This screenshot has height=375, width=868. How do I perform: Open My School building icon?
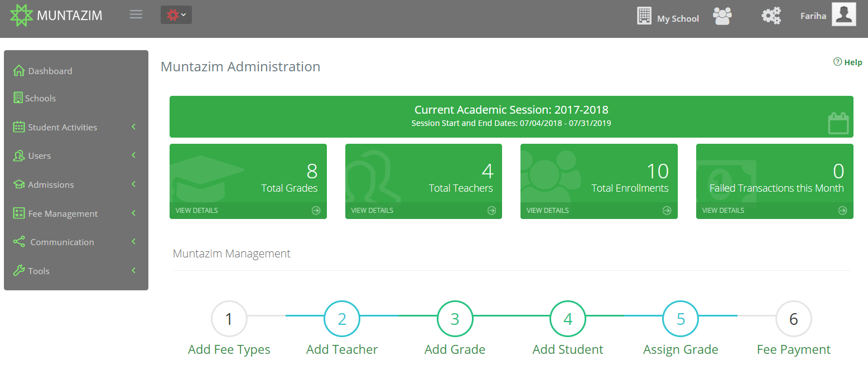point(644,16)
